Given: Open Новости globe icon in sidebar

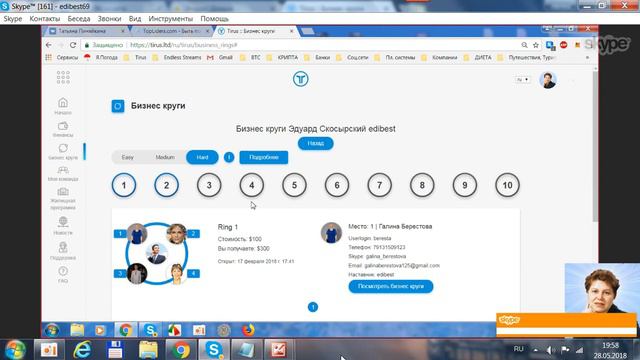Looking at the screenshot, I should (x=63, y=226).
